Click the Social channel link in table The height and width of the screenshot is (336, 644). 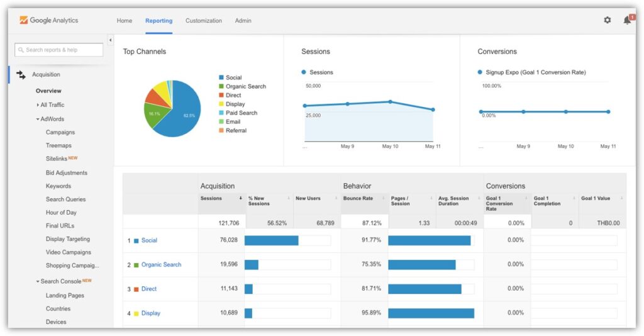tap(149, 240)
